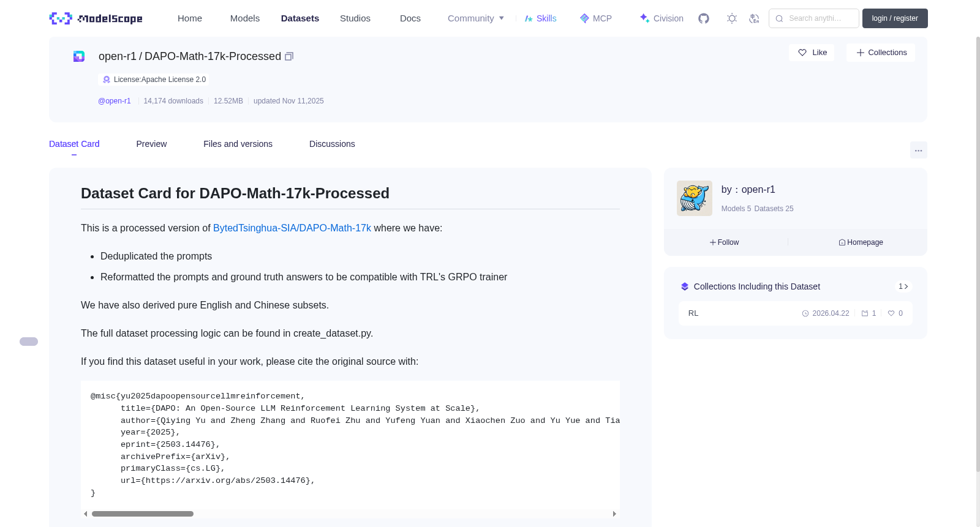Viewport: 980px width, 527px height.
Task: Click the page vertical scrollbar
Action: (x=978, y=254)
